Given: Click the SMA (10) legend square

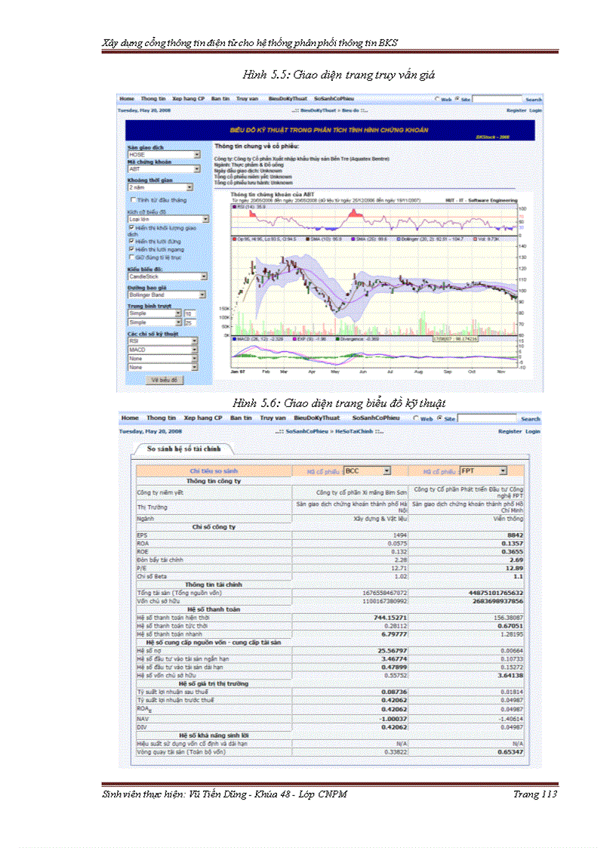Looking at the screenshot, I should point(307,237).
